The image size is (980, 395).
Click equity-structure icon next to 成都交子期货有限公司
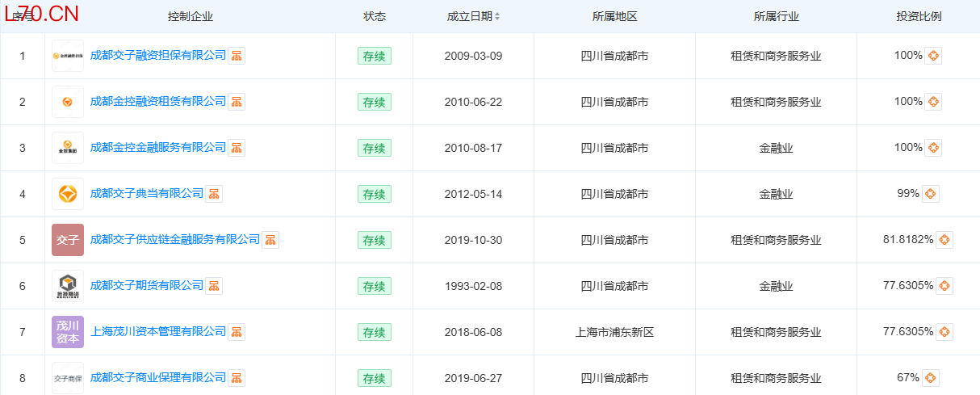pyautogui.click(x=214, y=286)
